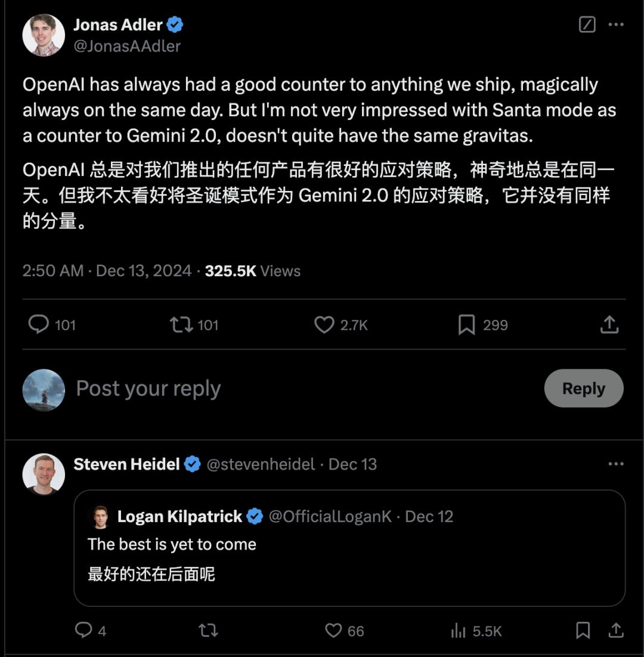644x657 pixels.
Task: Repost Jonas Adler's tweet
Action: click(181, 325)
